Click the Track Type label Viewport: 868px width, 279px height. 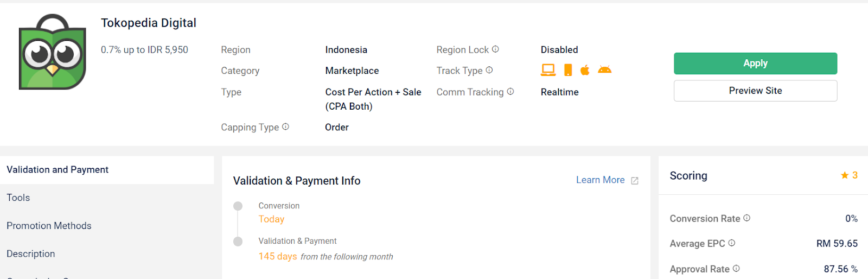(459, 71)
